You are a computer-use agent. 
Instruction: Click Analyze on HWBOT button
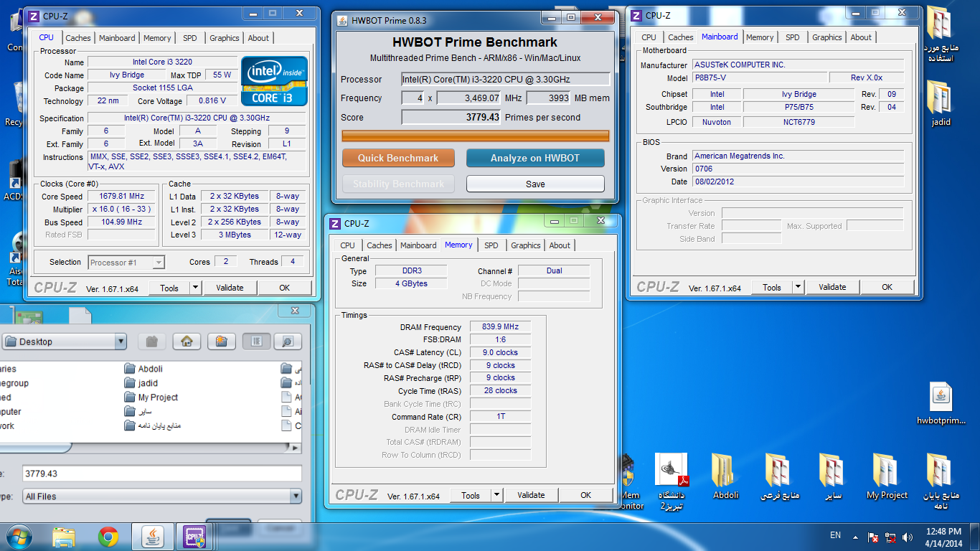[x=535, y=158]
